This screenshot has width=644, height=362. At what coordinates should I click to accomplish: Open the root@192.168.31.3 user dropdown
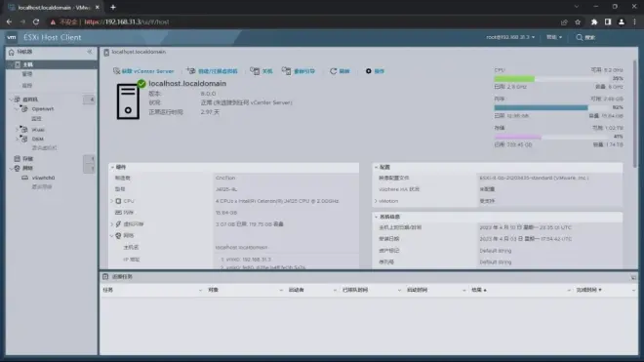click(x=510, y=37)
